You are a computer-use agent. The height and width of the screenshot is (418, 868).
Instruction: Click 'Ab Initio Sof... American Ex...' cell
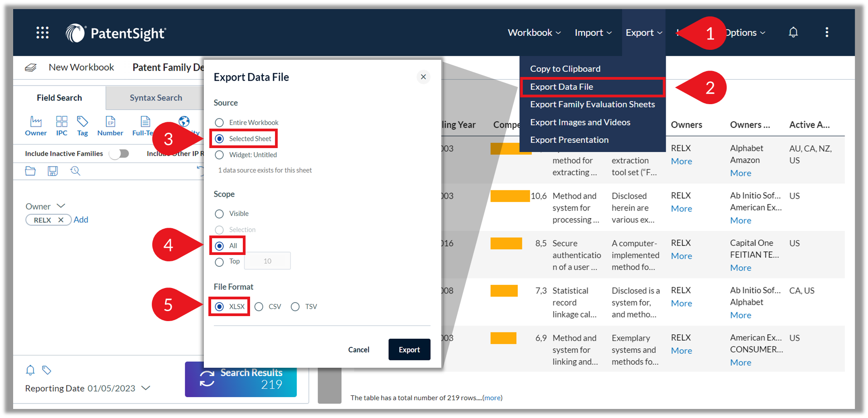(x=756, y=202)
